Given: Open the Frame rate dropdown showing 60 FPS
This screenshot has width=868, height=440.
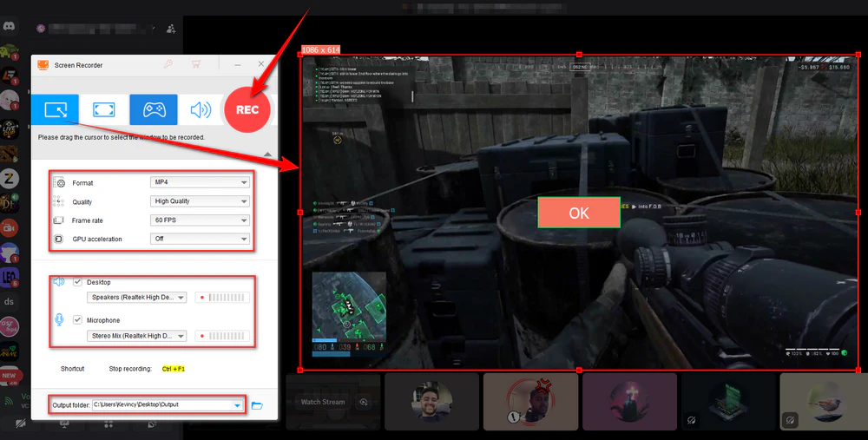Looking at the screenshot, I should pyautogui.click(x=200, y=220).
